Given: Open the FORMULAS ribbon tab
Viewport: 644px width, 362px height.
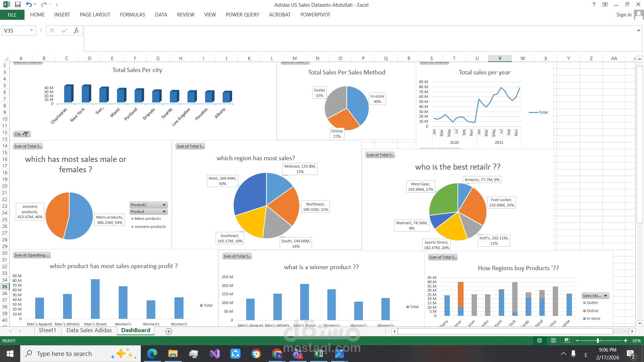Looking at the screenshot, I should click(x=132, y=15).
